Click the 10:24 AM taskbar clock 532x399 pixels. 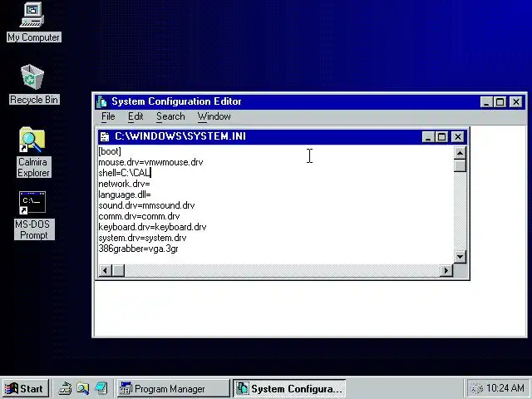505,388
